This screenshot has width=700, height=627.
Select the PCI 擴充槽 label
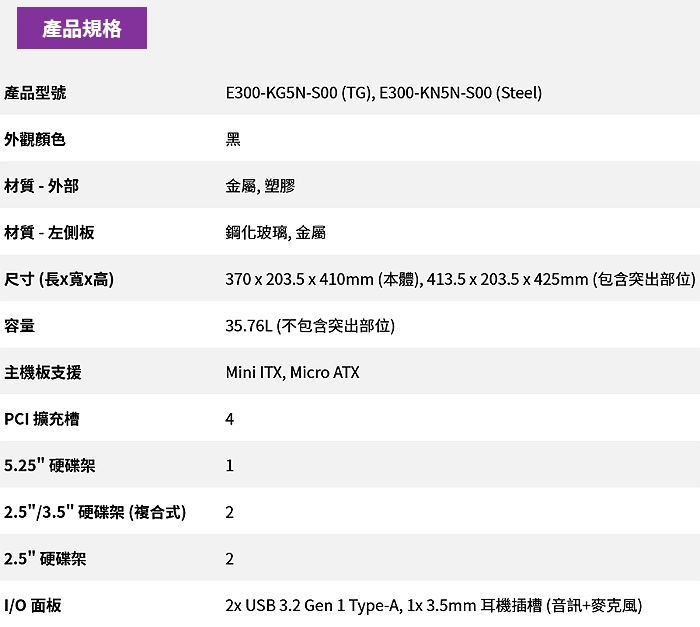[41, 419]
